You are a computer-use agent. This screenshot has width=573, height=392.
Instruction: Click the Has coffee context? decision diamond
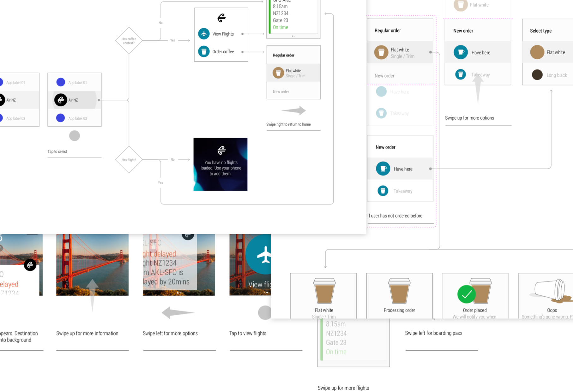coord(129,41)
